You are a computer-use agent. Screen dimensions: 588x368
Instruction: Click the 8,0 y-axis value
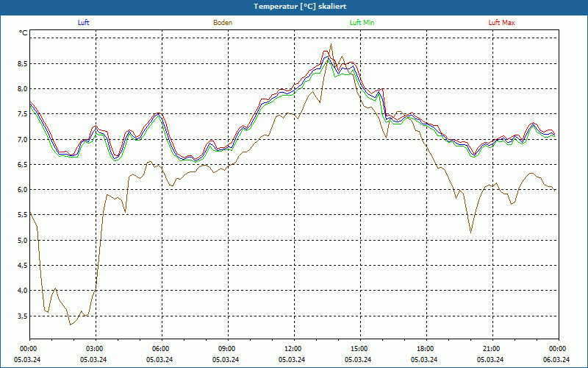[23, 89]
